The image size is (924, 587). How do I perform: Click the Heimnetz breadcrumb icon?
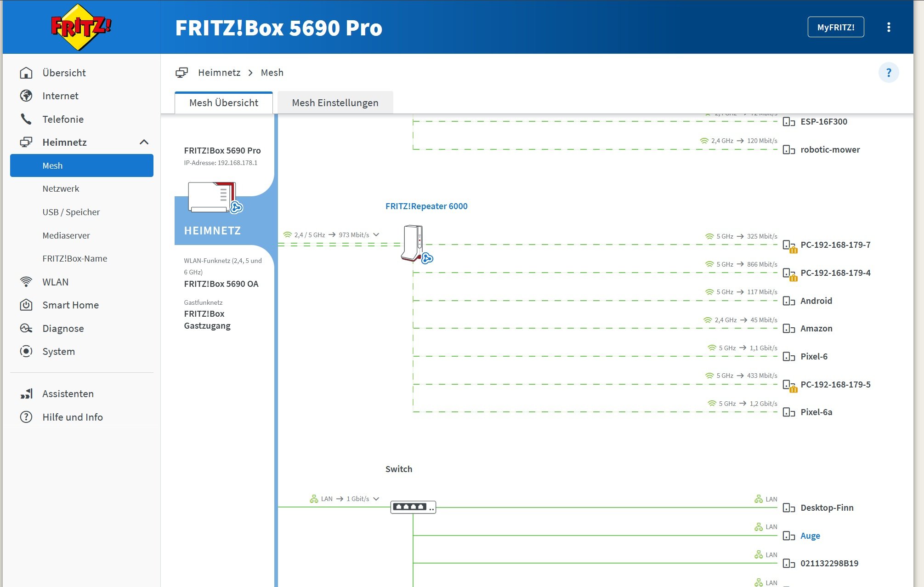pyautogui.click(x=182, y=73)
